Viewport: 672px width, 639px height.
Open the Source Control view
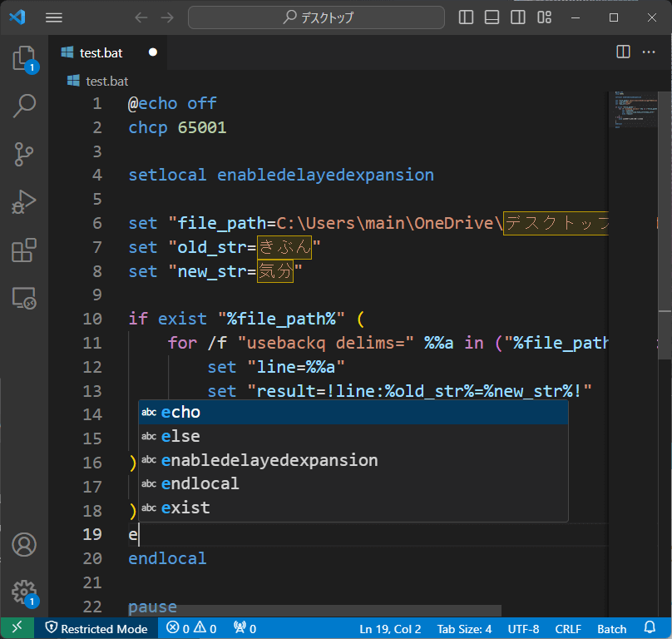click(24, 154)
